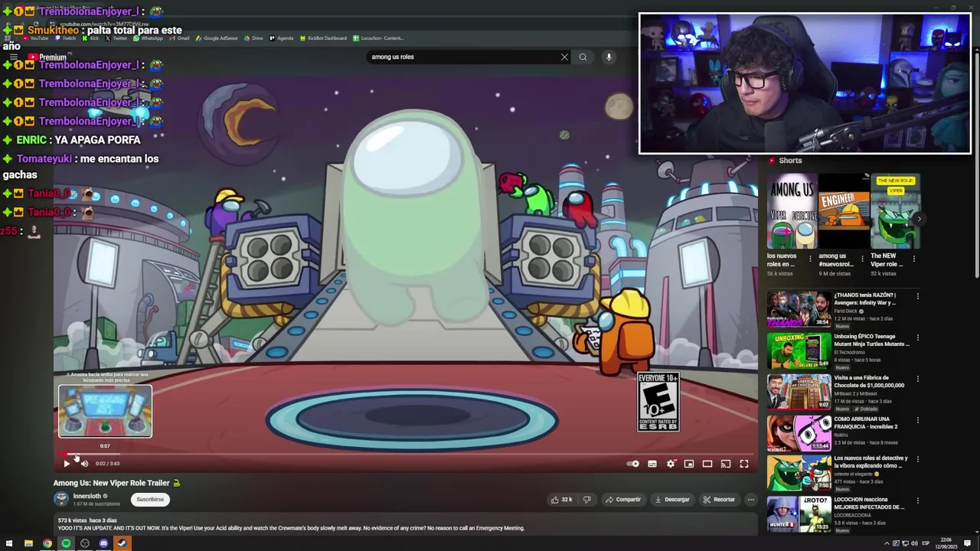Open more actions ellipsis under video

coord(751,500)
